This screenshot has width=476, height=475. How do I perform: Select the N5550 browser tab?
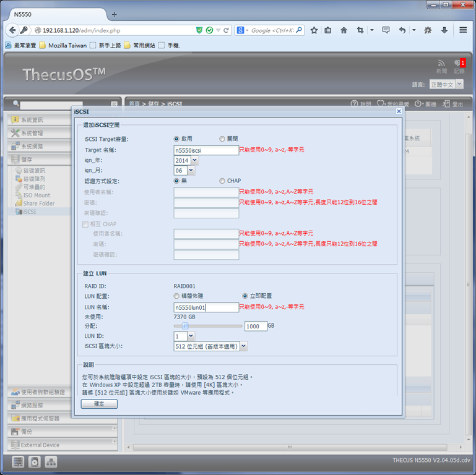(x=56, y=14)
